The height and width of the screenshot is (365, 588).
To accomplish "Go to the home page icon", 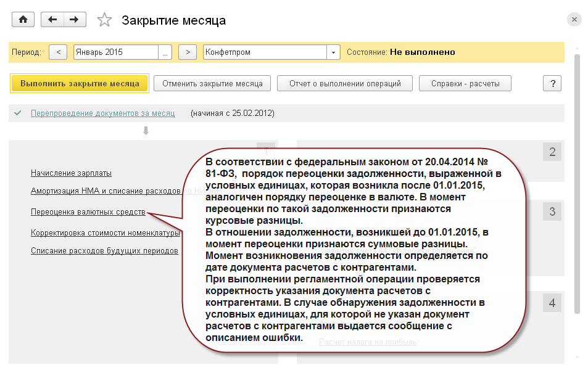I will pyautogui.click(x=23, y=20).
